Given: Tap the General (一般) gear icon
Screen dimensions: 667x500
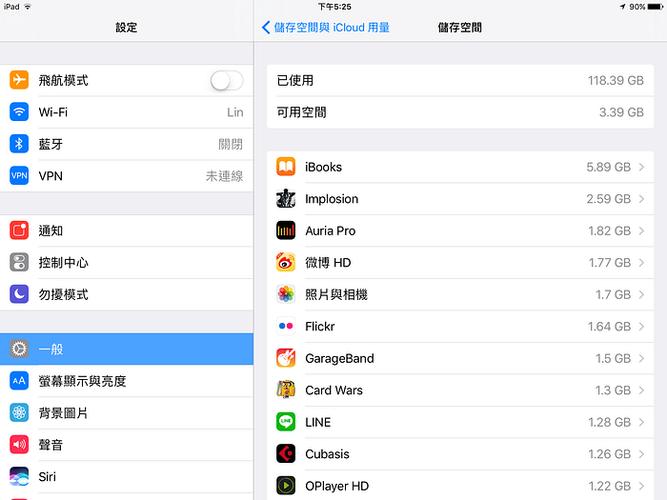Looking at the screenshot, I should tap(19, 349).
